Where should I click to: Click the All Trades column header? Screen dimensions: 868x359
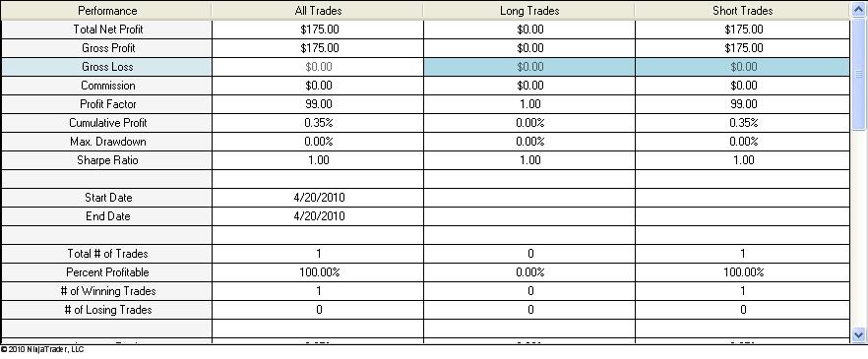[318, 11]
